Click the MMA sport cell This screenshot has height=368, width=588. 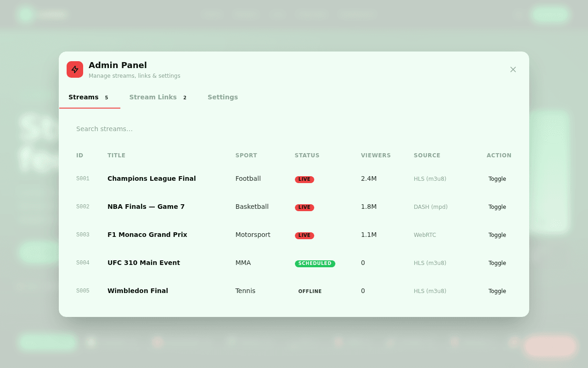243,263
